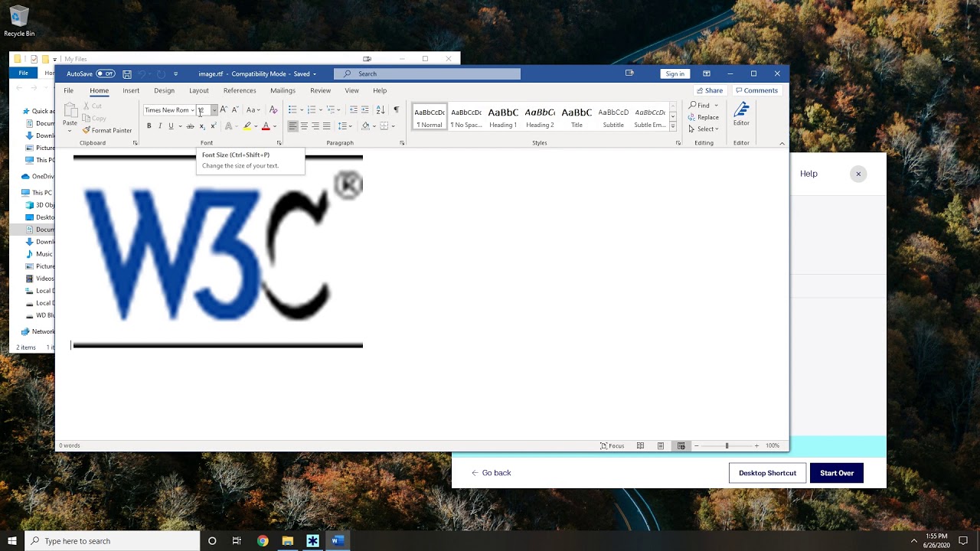Viewport: 980px width, 551px height.
Task: Open Chrome from the taskbar
Action: coord(263,541)
